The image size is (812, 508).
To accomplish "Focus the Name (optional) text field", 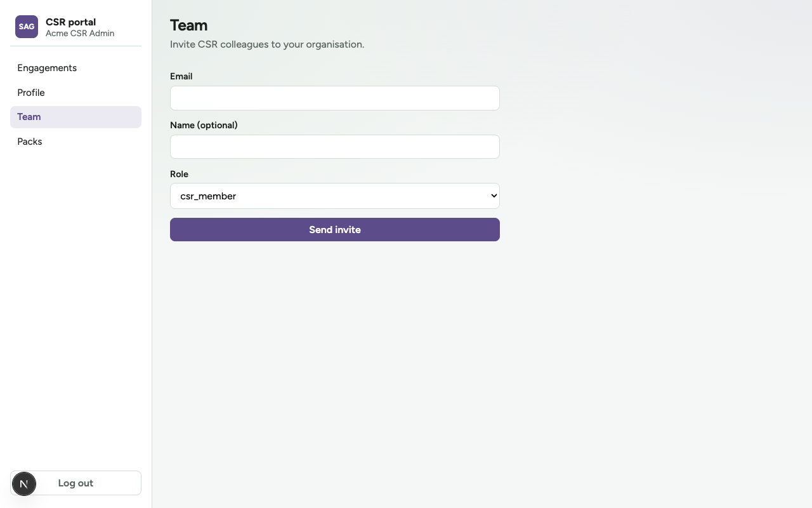I will pos(335,147).
